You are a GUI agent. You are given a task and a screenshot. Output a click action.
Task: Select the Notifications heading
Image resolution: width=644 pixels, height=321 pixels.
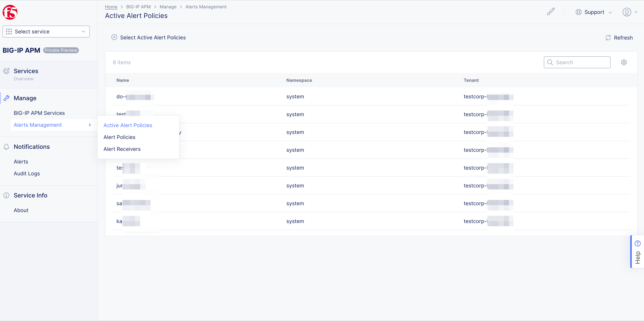[32, 147]
